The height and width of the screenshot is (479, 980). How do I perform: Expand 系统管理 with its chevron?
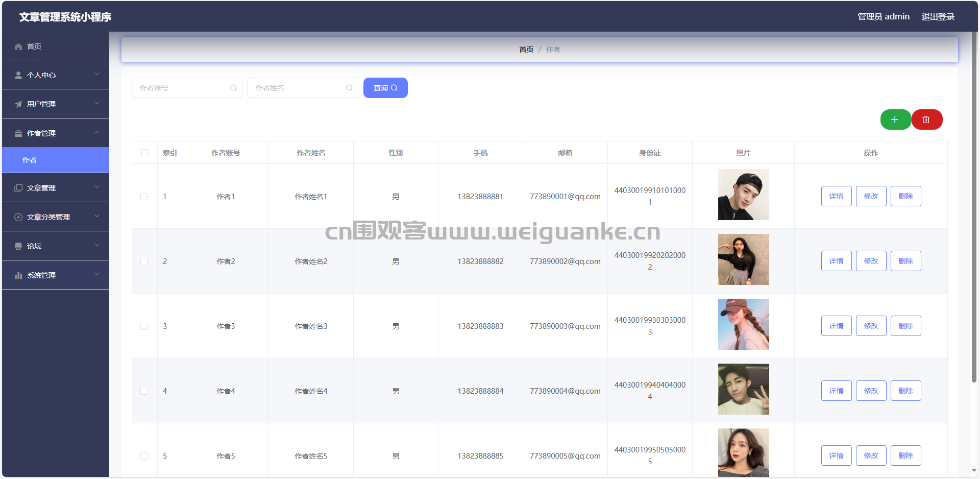pyautogui.click(x=97, y=275)
